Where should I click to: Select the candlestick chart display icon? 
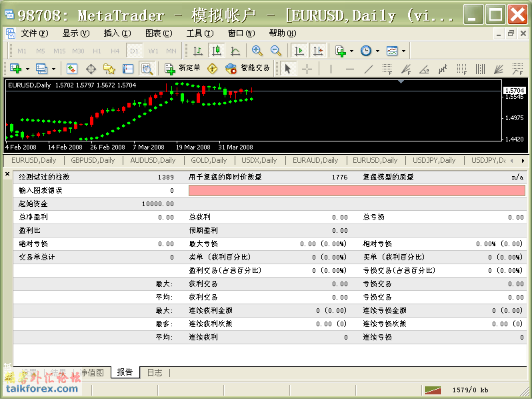pyautogui.click(x=217, y=51)
